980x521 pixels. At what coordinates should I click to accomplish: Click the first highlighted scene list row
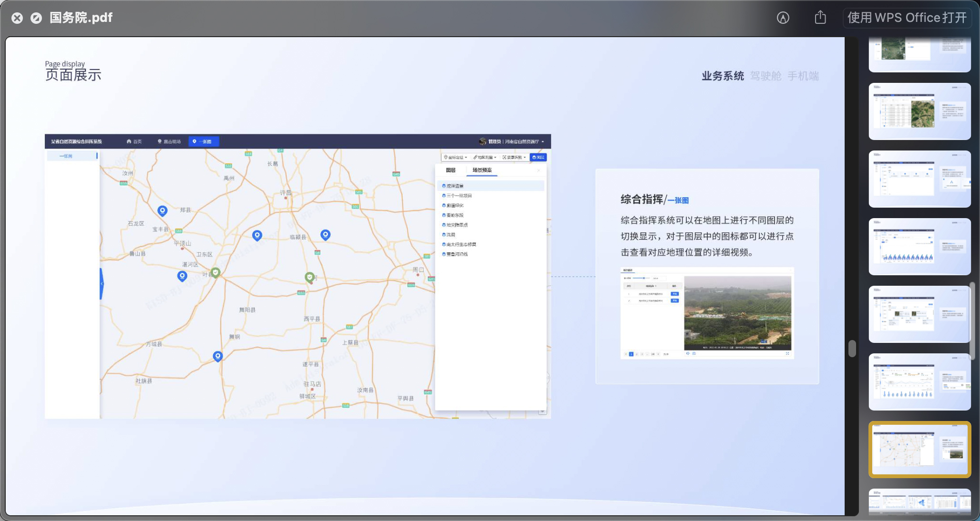pyautogui.click(x=490, y=186)
